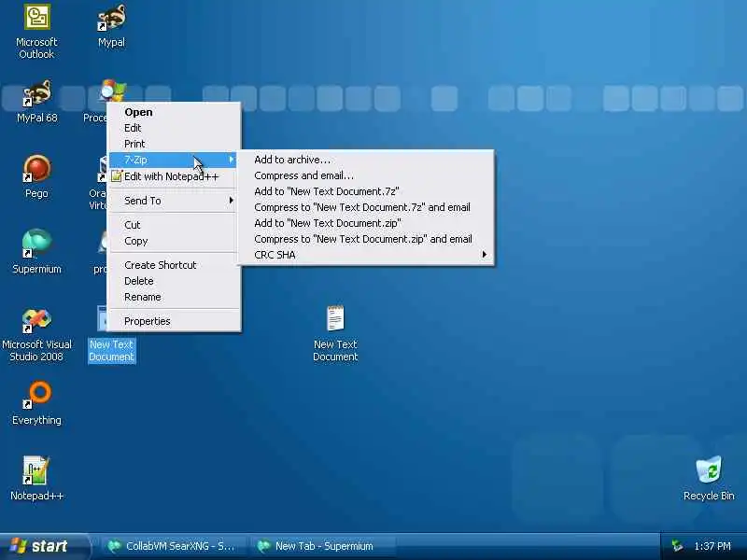The image size is (747, 560).
Task: Choose Compress to "New Text Document.zip" and email
Action: pyautogui.click(x=366, y=239)
